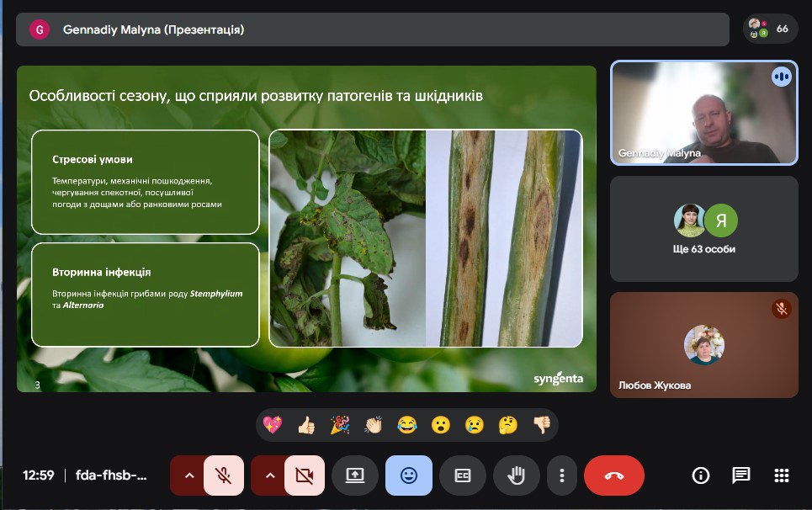Viewport: 812px width, 510px height.
Task: Send the party popper reaction
Action: coord(340,425)
